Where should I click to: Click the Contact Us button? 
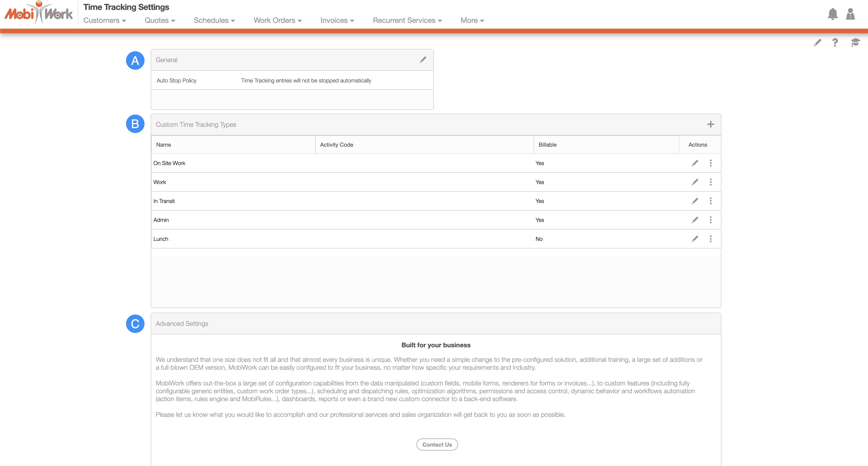[x=437, y=445]
